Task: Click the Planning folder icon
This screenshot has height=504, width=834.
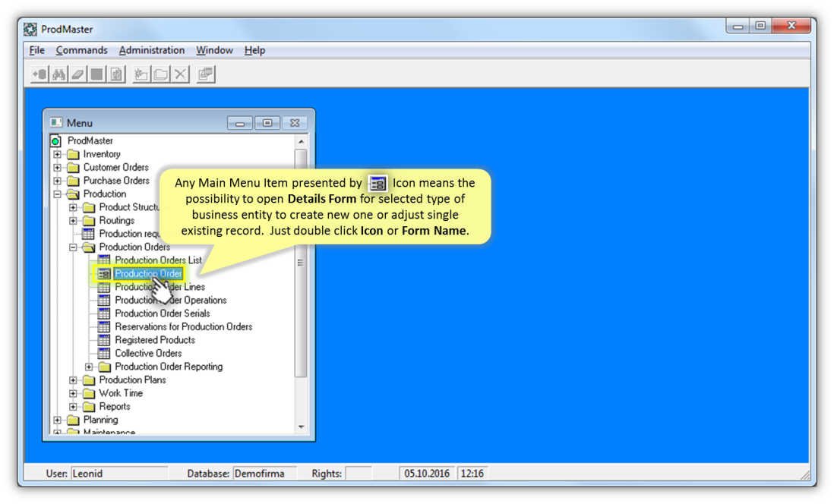Action: click(x=73, y=420)
